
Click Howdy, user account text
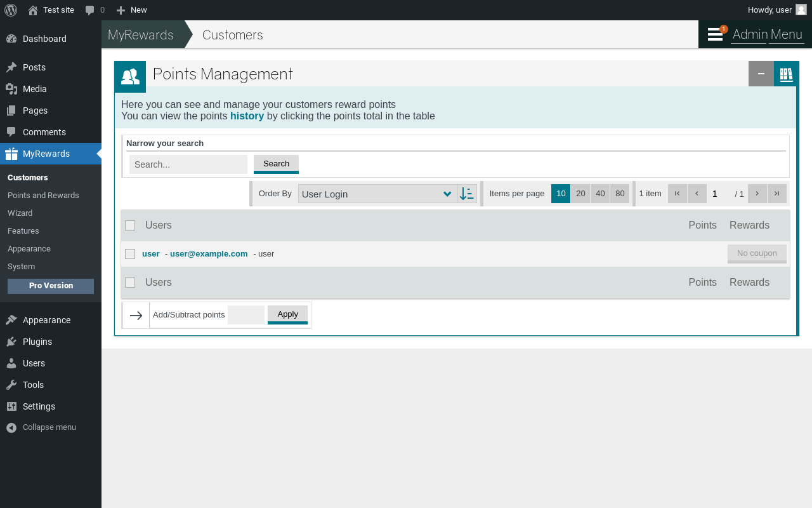pos(769,10)
